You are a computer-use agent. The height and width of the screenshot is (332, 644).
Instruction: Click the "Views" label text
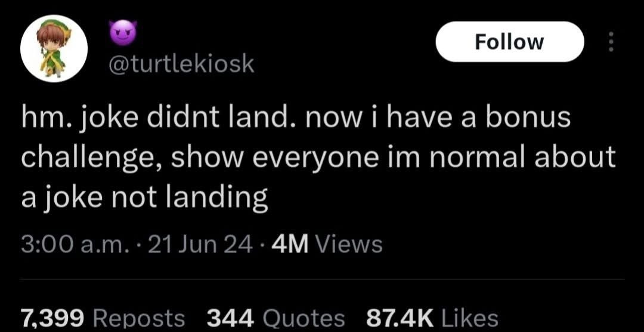[348, 244]
